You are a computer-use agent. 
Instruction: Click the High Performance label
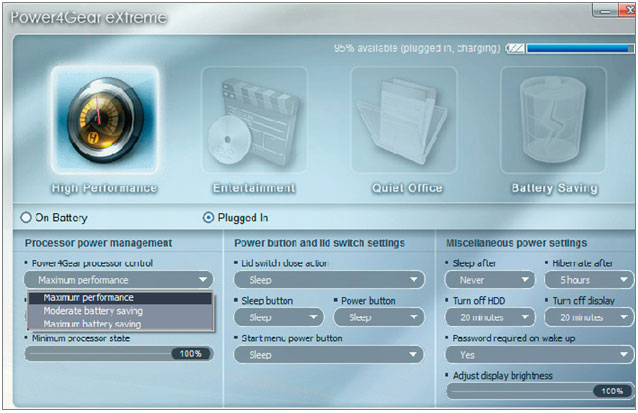pyautogui.click(x=104, y=188)
